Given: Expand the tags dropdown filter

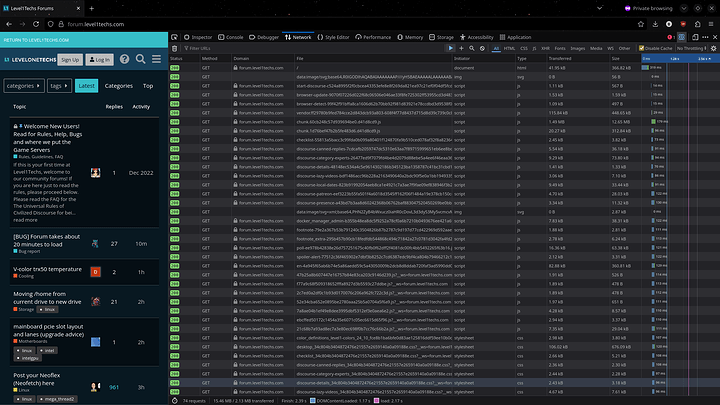Looking at the screenshot, I should (x=59, y=87).
